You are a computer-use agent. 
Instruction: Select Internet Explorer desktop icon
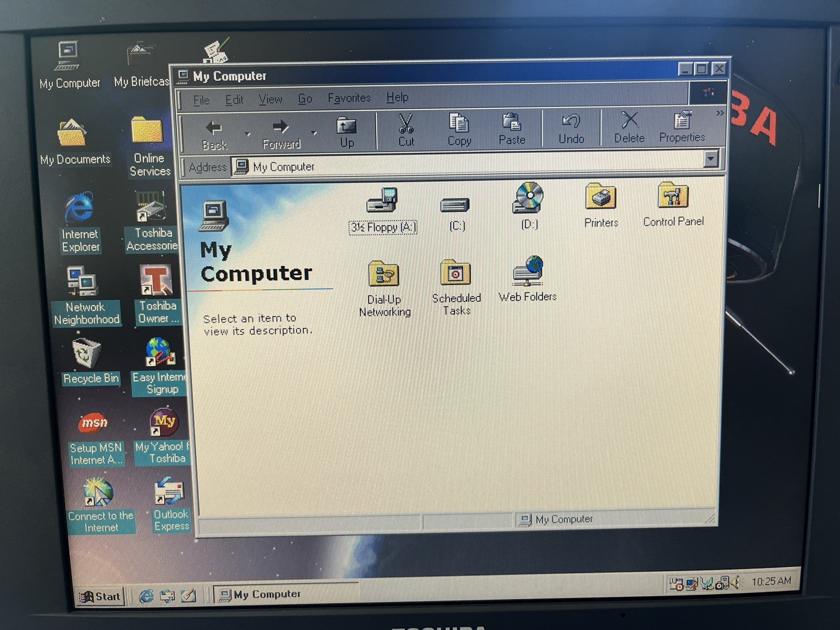point(80,223)
